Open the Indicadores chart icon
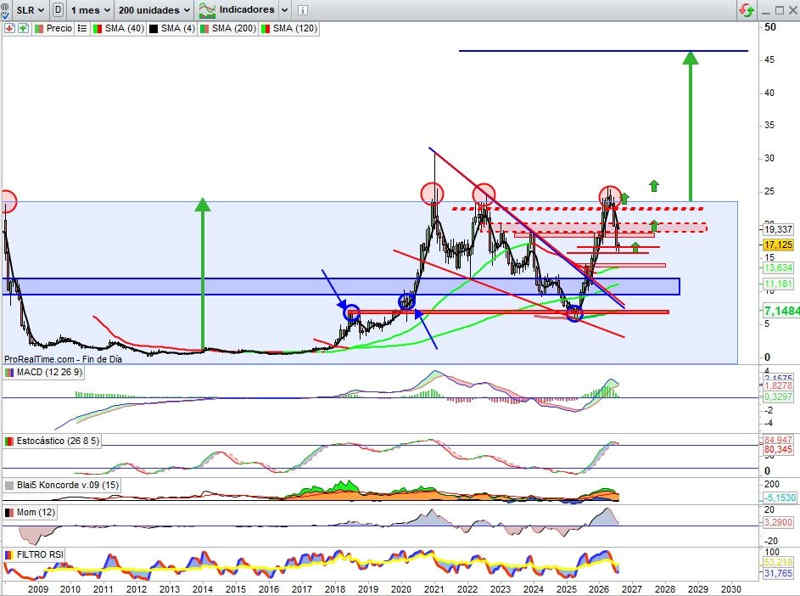This screenshot has width=800, height=596. (207, 10)
